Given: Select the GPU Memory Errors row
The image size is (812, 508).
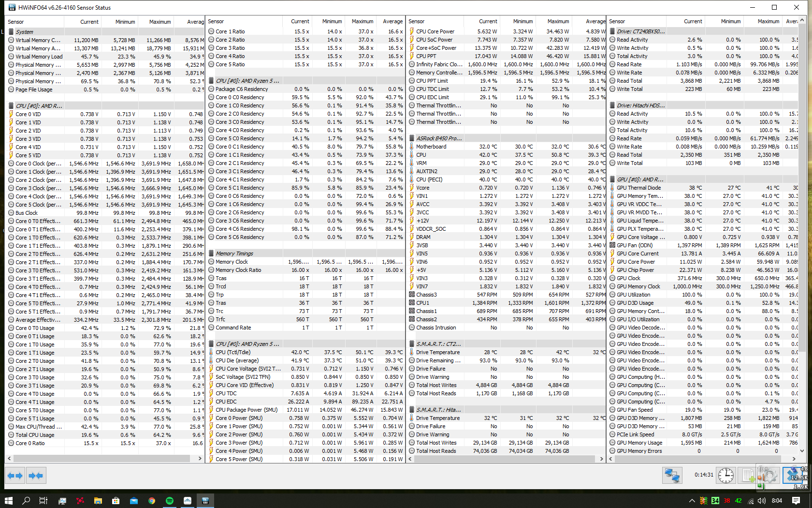Looking at the screenshot, I should pos(703,451).
